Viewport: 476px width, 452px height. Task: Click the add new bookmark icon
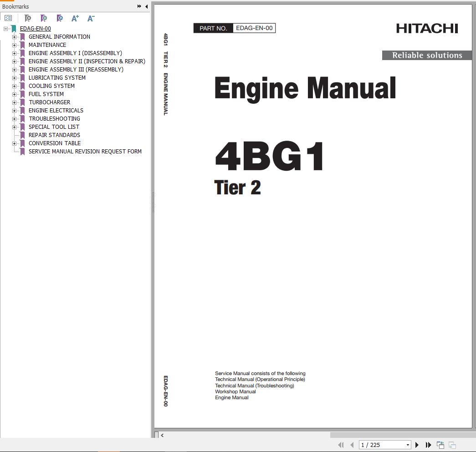(44, 18)
